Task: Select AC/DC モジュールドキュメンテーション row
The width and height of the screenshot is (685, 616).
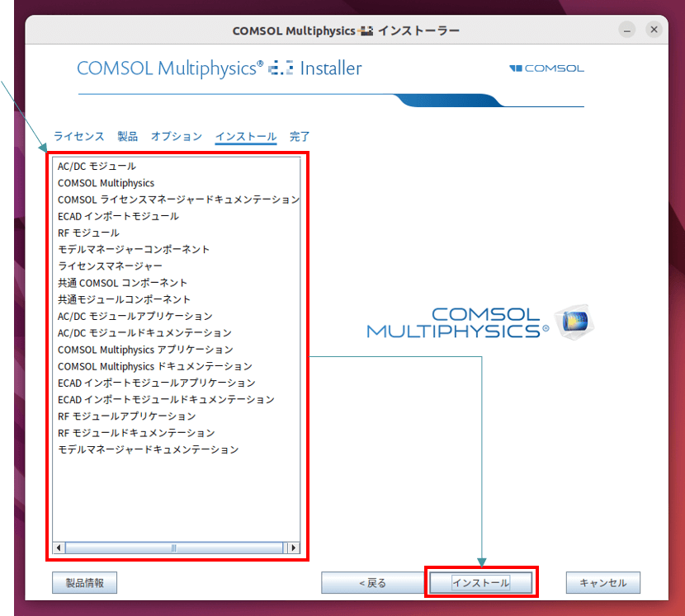Action: [x=177, y=332]
